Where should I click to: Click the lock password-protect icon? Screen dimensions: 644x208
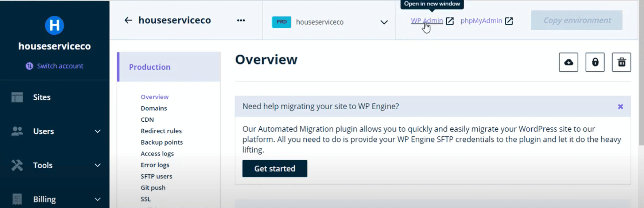595,62
